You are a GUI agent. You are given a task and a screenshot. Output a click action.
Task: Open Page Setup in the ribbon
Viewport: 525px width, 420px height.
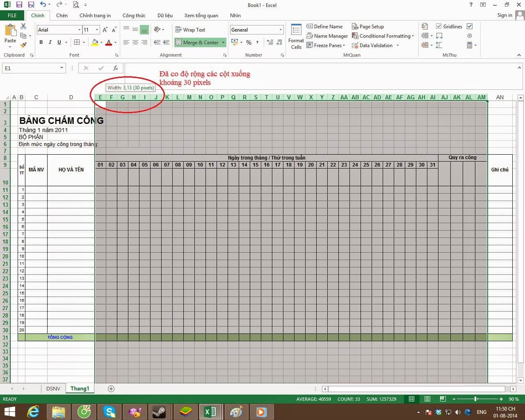pyautogui.click(x=368, y=26)
